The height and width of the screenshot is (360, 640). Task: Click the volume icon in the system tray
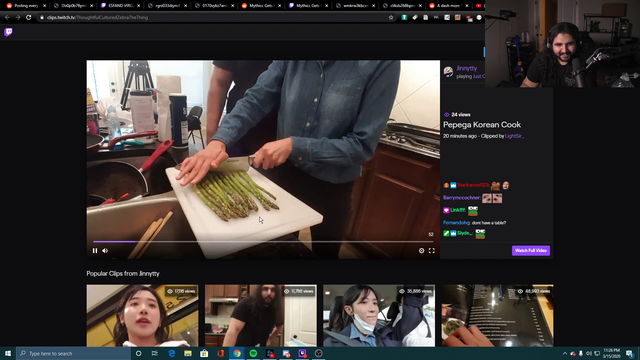[589, 353]
